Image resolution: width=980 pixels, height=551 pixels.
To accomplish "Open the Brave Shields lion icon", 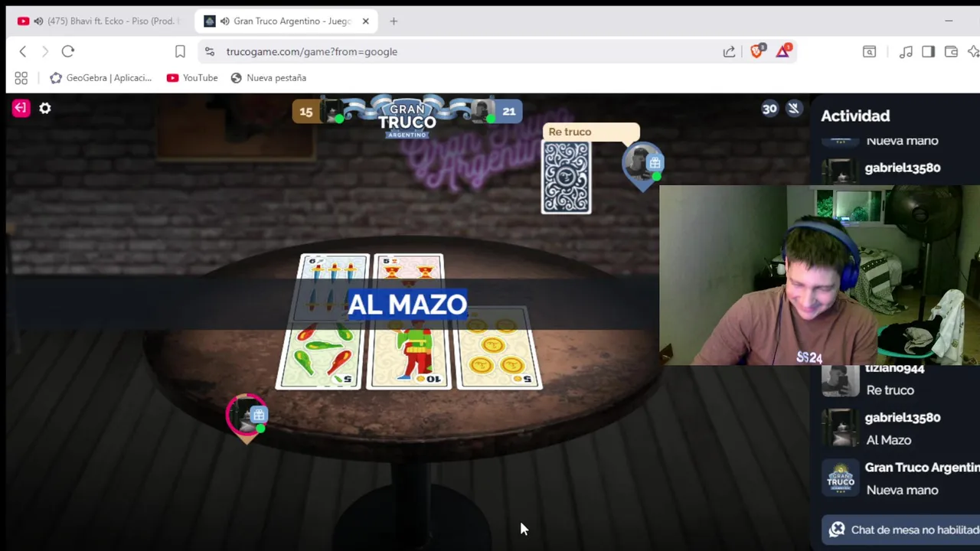I will point(757,51).
